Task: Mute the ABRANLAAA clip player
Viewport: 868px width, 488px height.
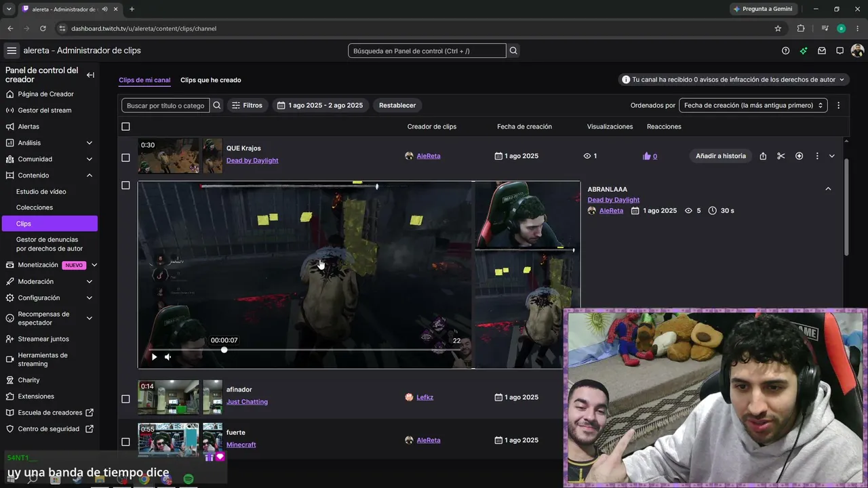Action: pyautogui.click(x=167, y=357)
